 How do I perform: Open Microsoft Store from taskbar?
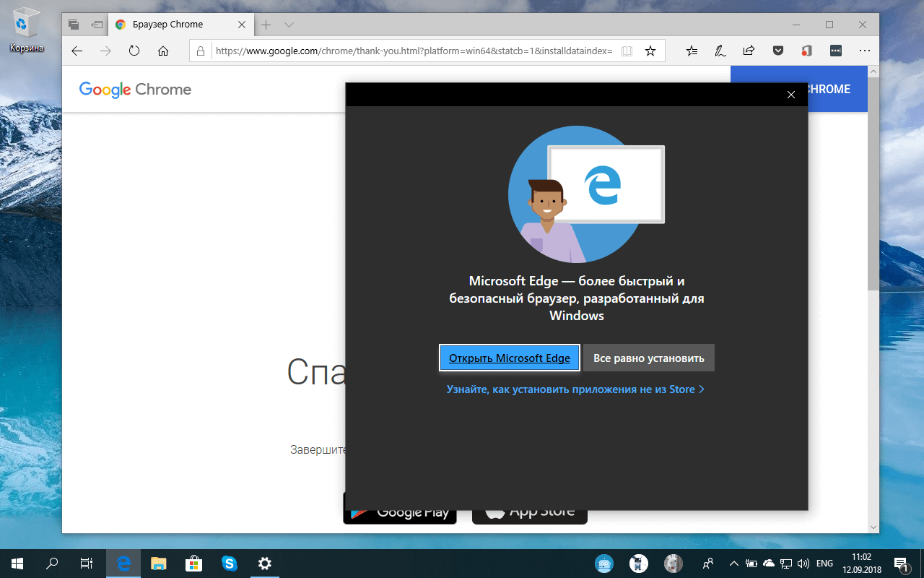pos(194,564)
